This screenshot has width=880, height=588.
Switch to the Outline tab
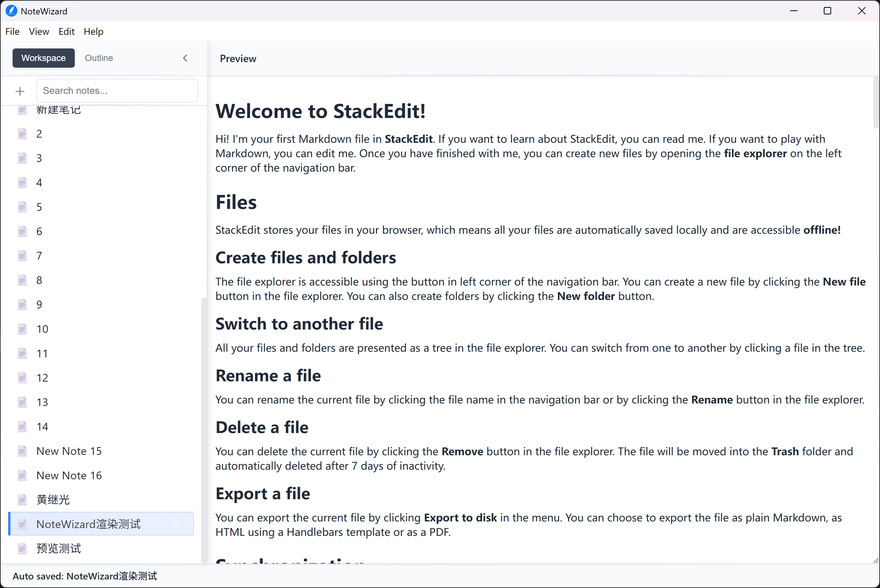tap(99, 58)
